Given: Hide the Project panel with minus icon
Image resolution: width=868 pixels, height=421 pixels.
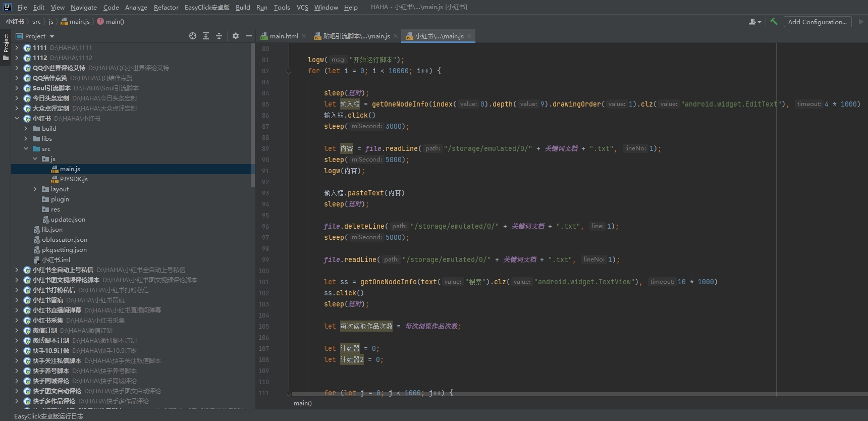Looking at the screenshot, I should (x=249, y=36).
